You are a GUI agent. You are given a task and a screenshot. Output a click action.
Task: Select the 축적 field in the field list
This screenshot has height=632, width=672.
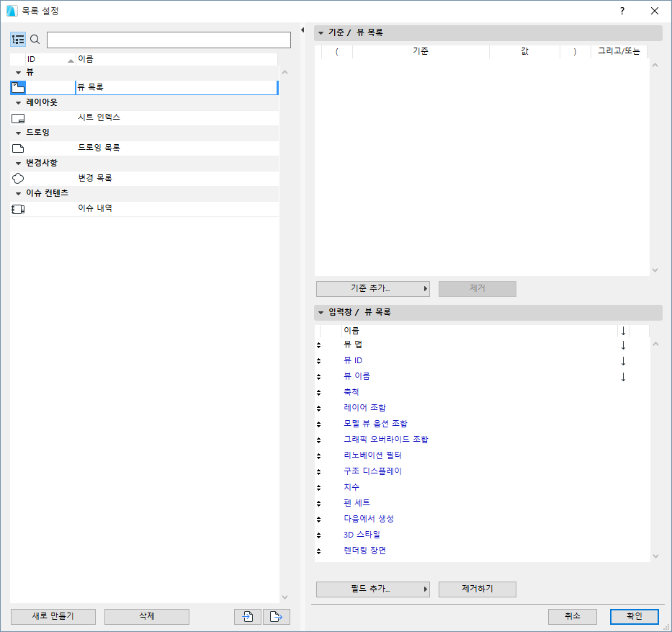coord(351,391)
